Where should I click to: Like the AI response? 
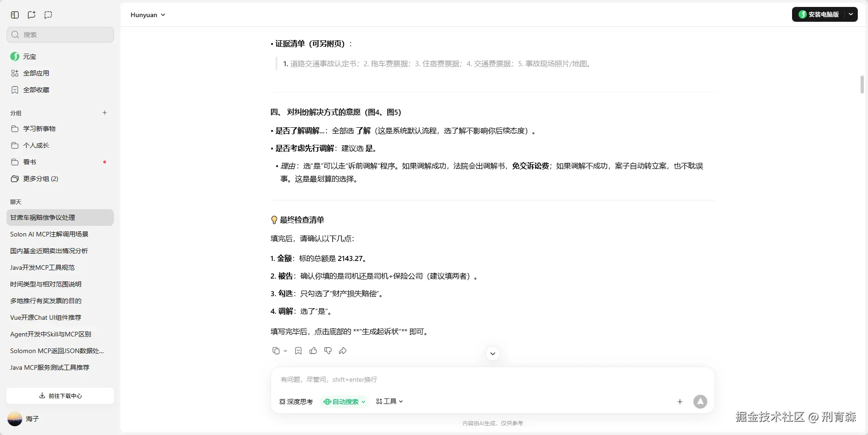pyautogui.click(x=313, y=351)
